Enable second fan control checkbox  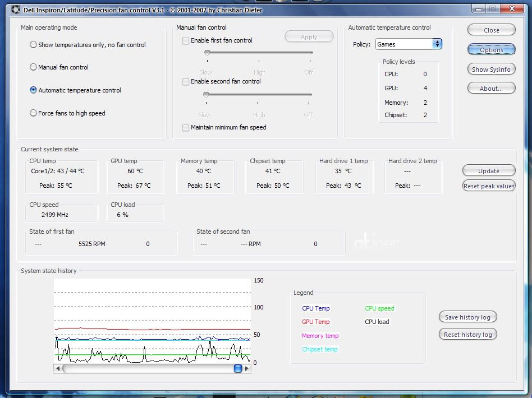[186, 82]
